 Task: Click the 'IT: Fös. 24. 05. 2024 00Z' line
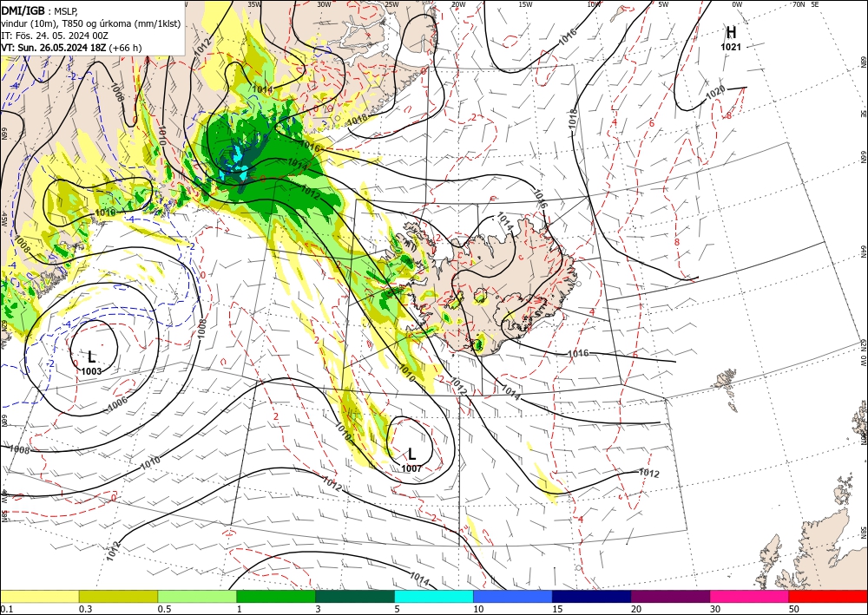[55, 36]
